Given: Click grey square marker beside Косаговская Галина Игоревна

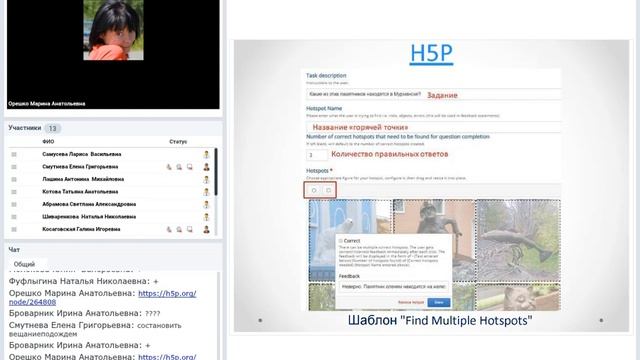Looking at the screenshot, I should [x=14, y=229].
